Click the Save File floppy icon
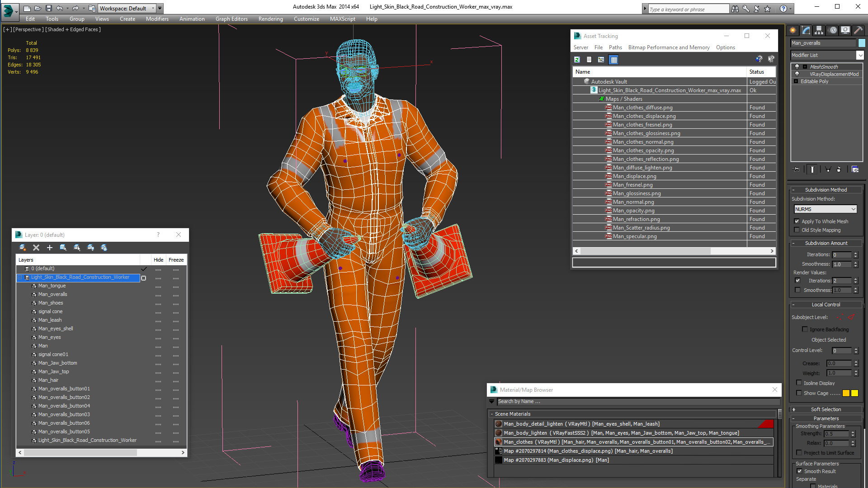The width and height of the screenshot is (868, 488). [x=49, y=8]
